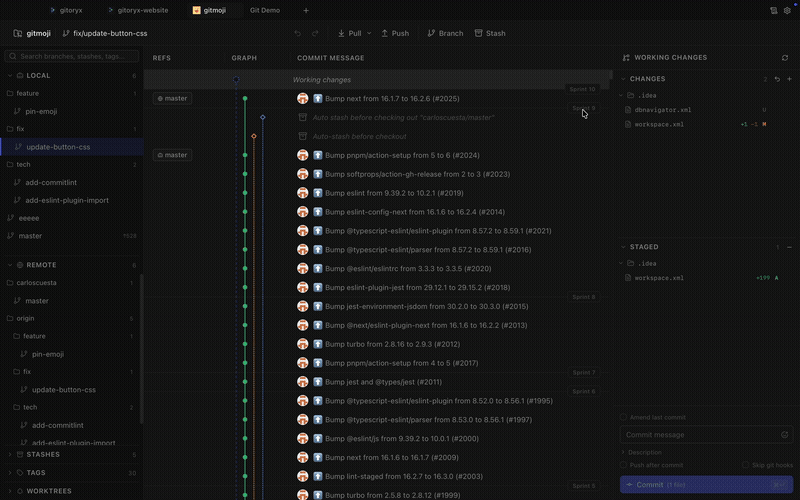
Task: Open the settings gear icon
Action: click(x=787, y=10)
